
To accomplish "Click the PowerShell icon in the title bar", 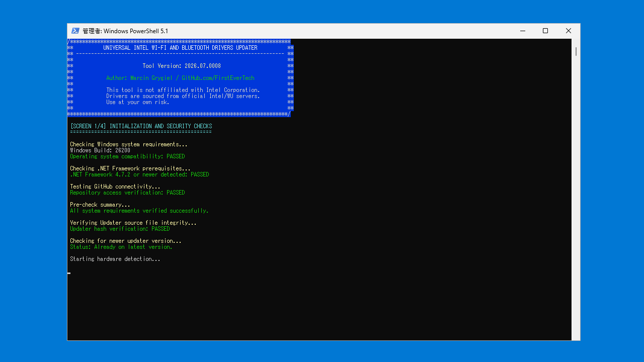I will click(75, 31).
